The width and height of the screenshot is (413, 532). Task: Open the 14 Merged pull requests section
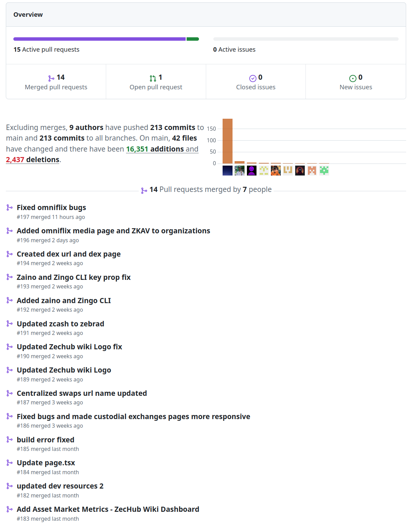click(56, 82)
